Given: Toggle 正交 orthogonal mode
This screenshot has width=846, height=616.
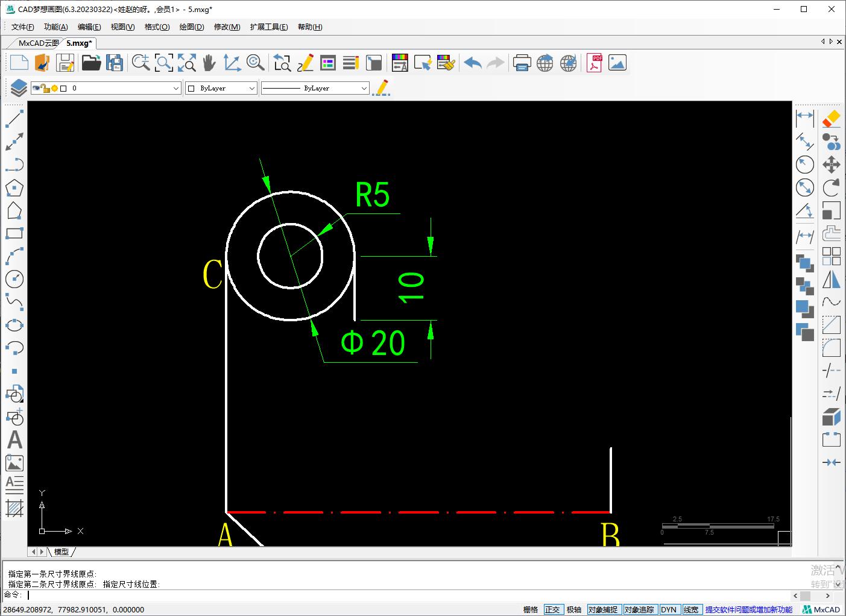Looking at the screenshot, I should point(553,609).
